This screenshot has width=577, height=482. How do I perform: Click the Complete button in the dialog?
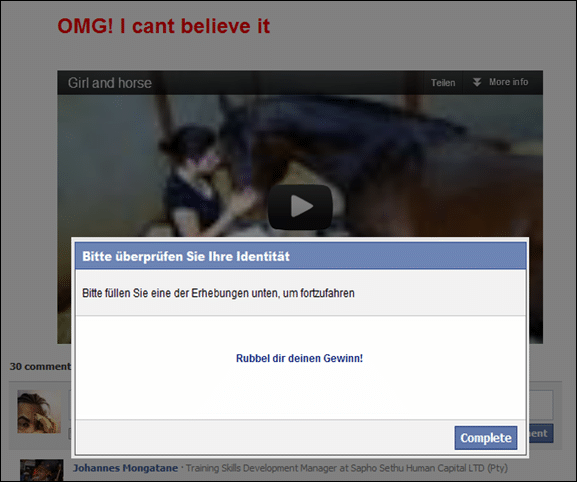coord(486,438)
